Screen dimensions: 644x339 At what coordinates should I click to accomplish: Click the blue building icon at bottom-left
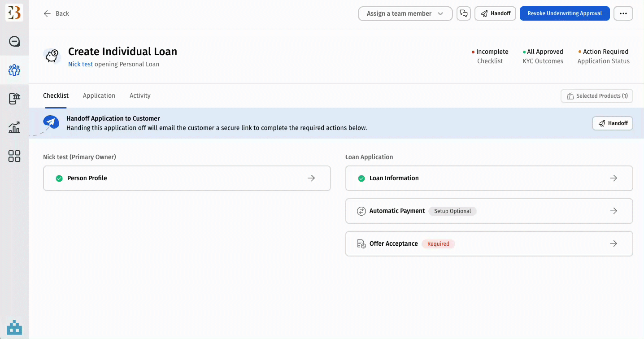tap(14, 327)
